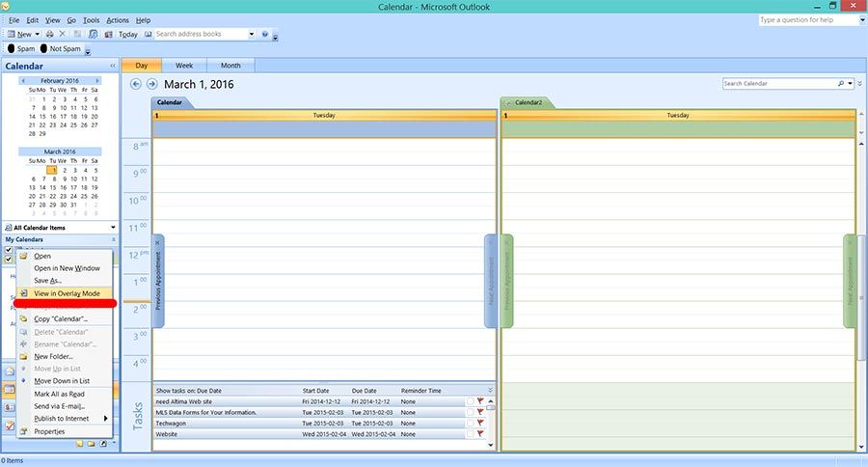Mark 'need Altima Web site' task complete
Screen dimensions: 868x467
(x=470, y=401)
